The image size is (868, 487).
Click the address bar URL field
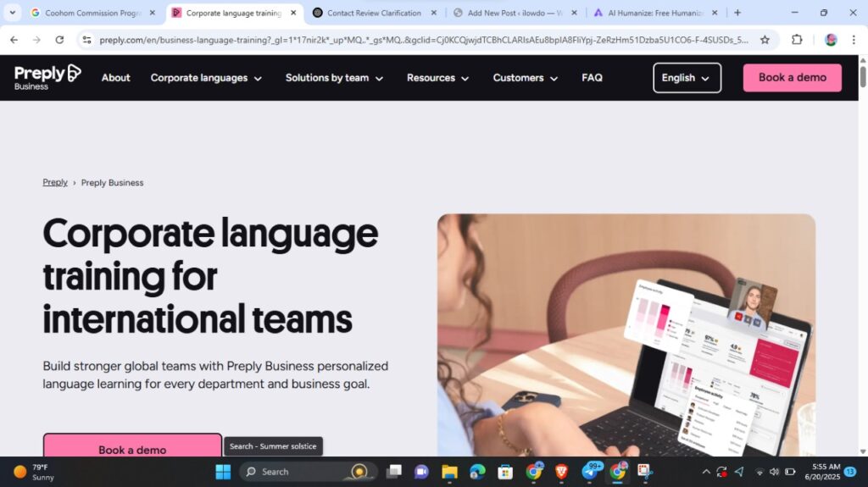[424, 40]
